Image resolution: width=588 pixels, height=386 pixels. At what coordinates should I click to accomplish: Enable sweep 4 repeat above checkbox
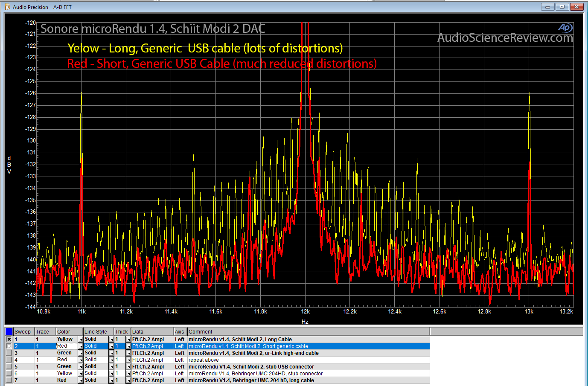pyautogui.click(x=9, y=360)
